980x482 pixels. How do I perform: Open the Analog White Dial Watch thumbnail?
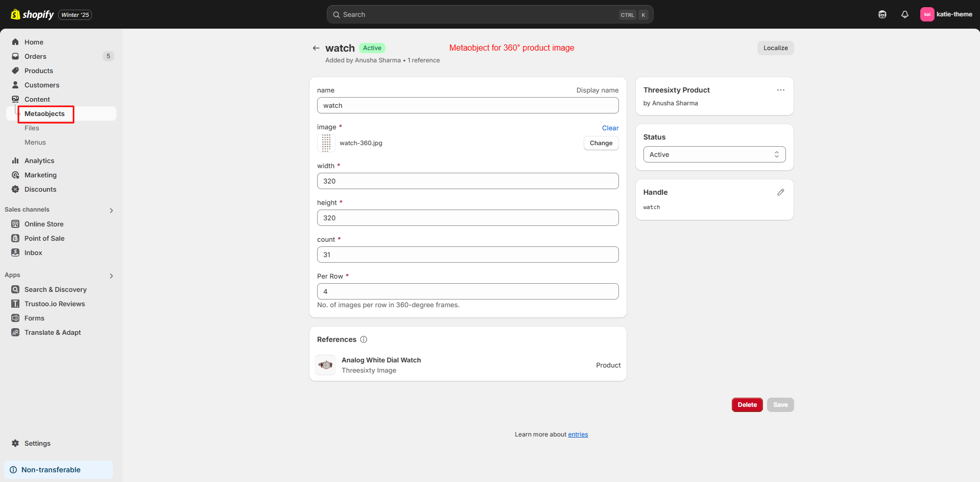325,365
